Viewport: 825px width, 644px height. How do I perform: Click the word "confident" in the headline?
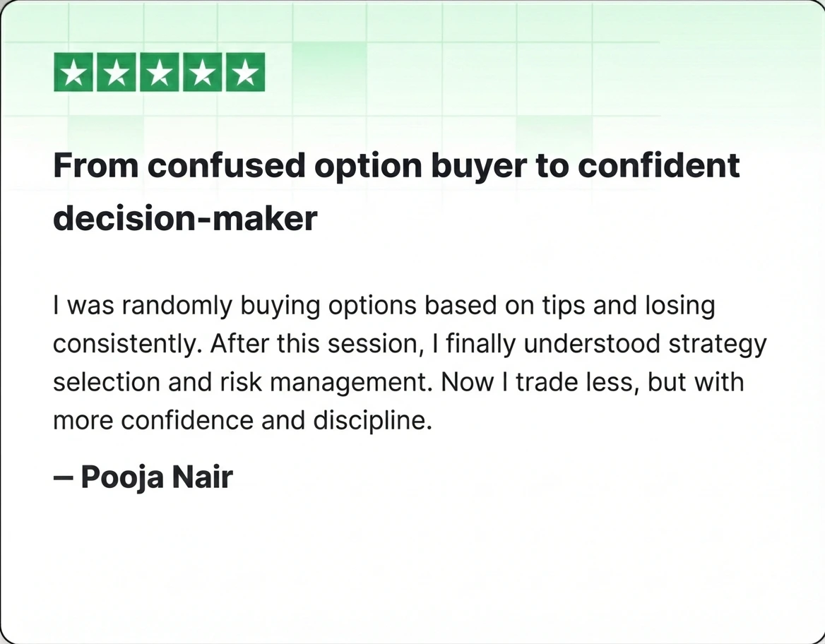point(658,167)
